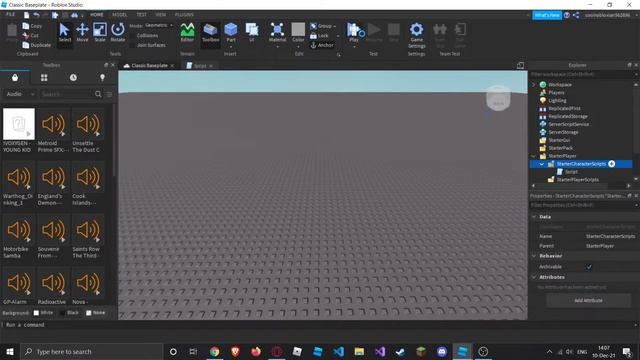This screenshot has width=640, height=360.
Task: Open the UI insert tool
Action: coord(252,33)
